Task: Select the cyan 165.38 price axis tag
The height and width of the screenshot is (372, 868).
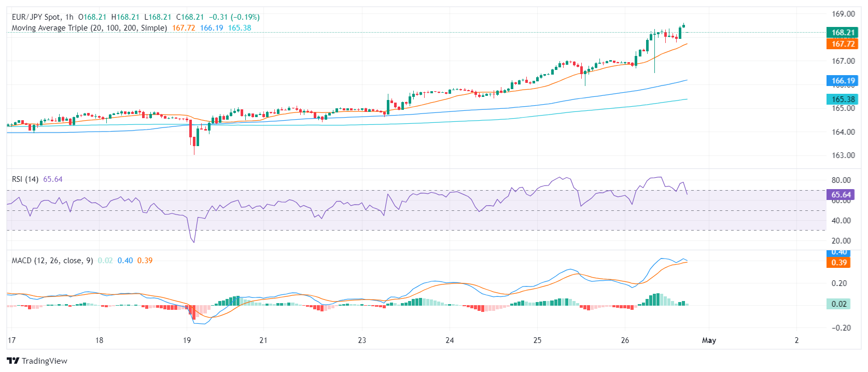Action: (843, 99)
